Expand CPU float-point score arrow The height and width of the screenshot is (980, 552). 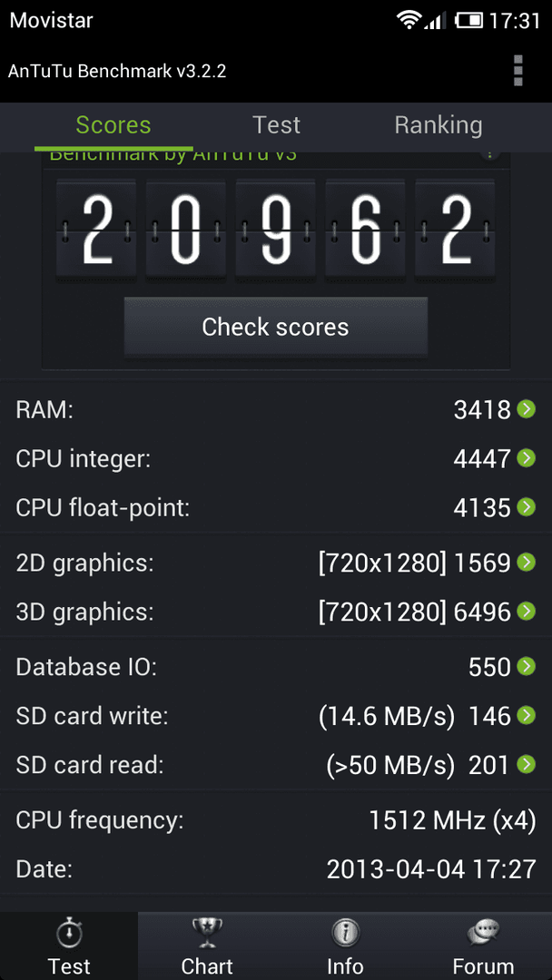point(527,507)
